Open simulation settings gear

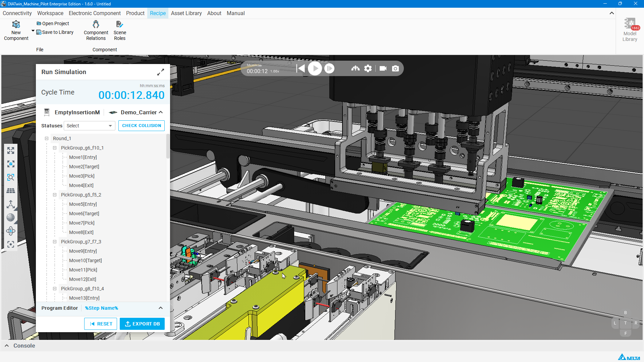click(368, 68)
